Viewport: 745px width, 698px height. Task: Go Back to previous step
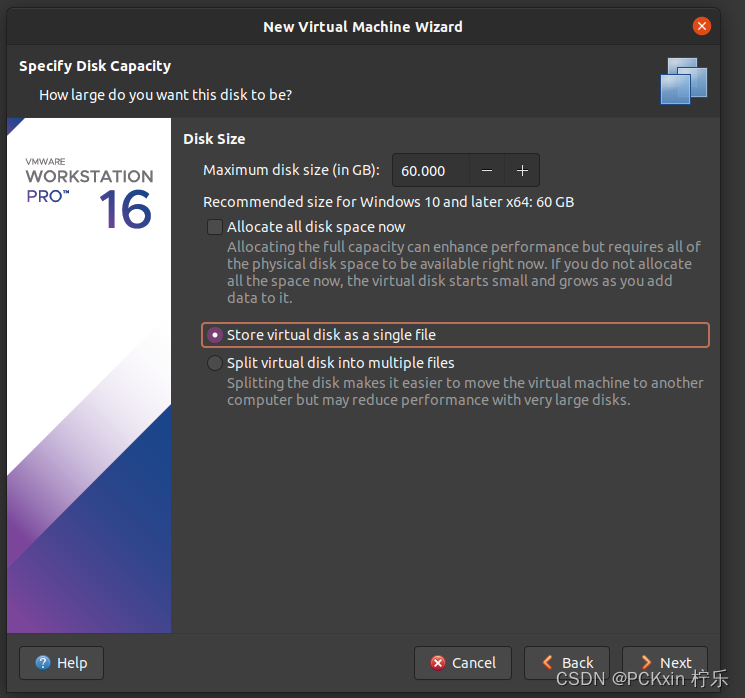(x=567, y=663)
